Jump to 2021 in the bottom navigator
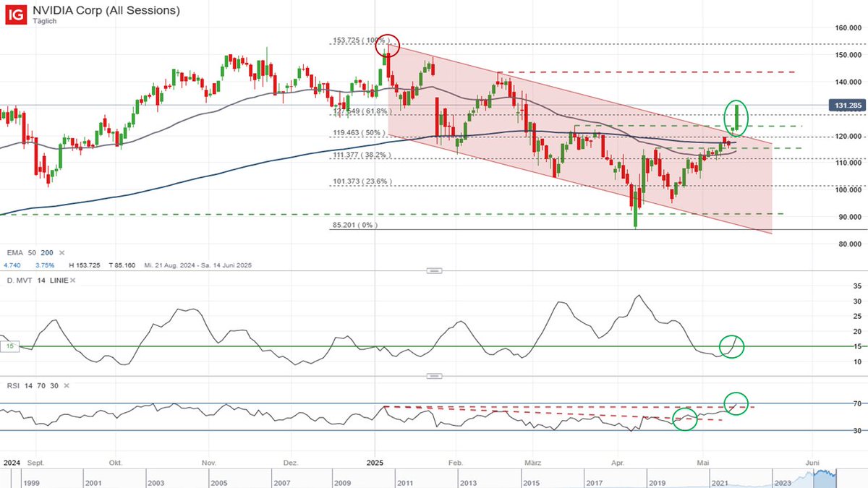 (720, 481)
